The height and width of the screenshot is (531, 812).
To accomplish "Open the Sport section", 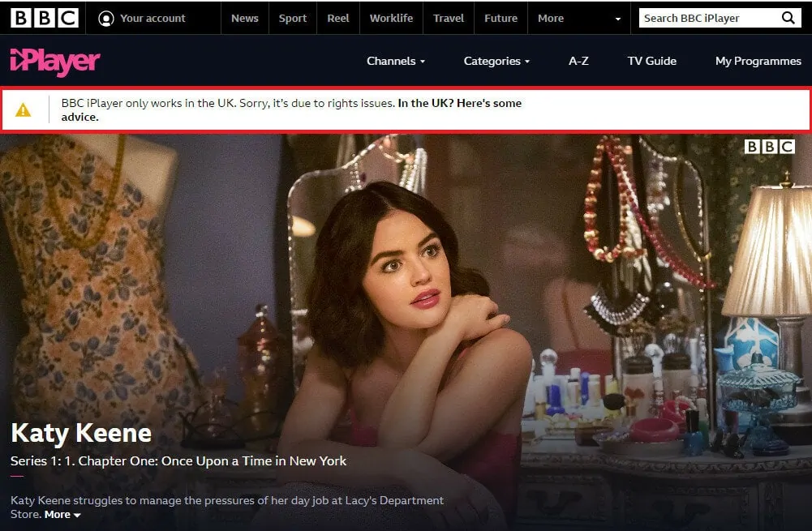I will pyautogui.click(x=293, y=18).
